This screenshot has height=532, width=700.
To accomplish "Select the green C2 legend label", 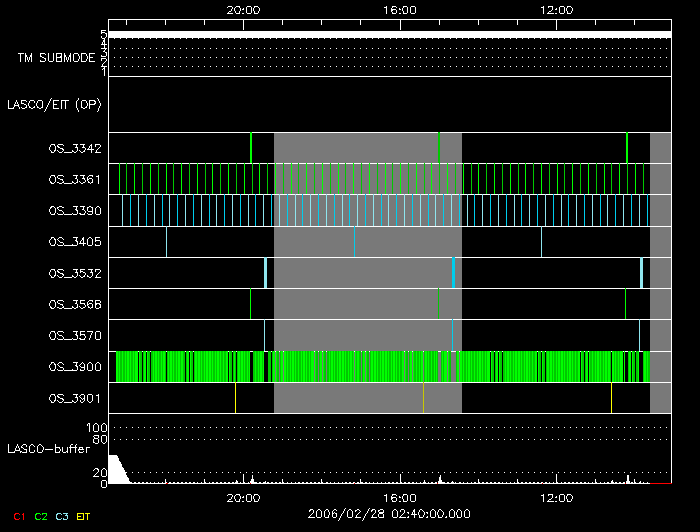I will coord(41,516).
